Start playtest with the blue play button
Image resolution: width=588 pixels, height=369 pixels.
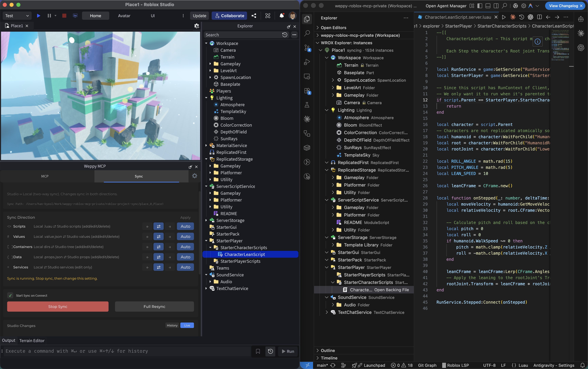pos(38,15)
